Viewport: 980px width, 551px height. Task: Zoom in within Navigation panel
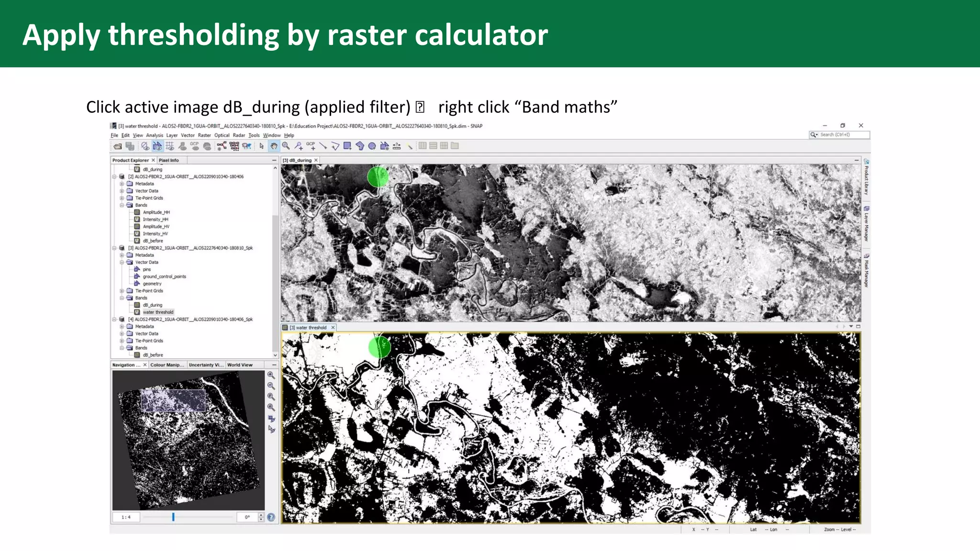[271, 375]
